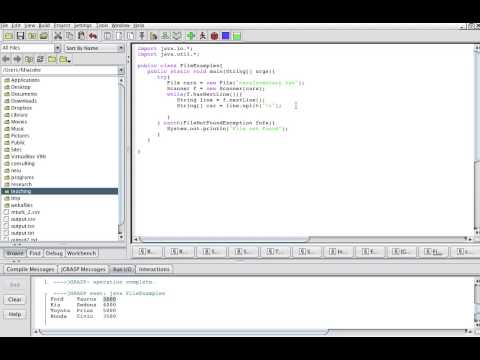Click the 'import java.util.*;' code line
Image resolution: width=480 pixels, height=360 pixels.
tap(168, 54)
